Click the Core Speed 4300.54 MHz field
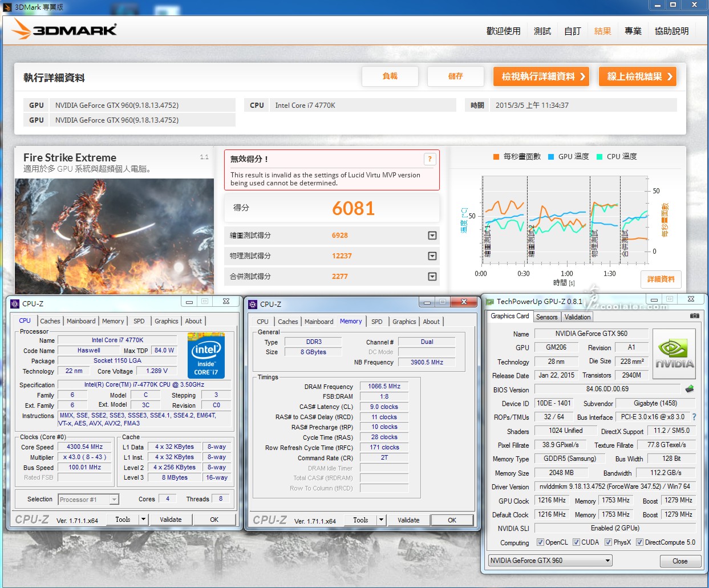This screenshot has width=709, height=588. (x=85, y=447)
